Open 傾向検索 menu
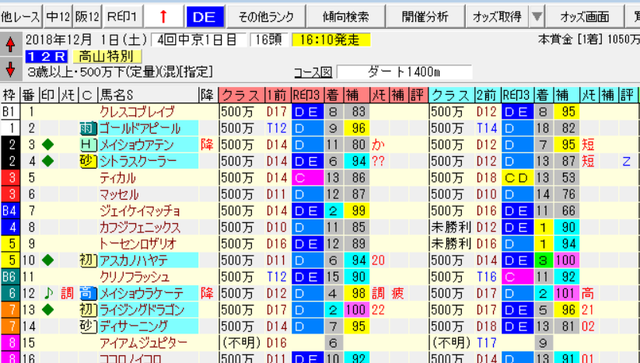Screen dimensions: 640x363 (345, 16)
